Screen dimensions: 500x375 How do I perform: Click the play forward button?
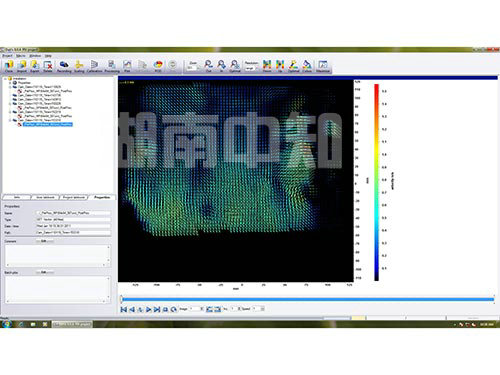point(149,309)
